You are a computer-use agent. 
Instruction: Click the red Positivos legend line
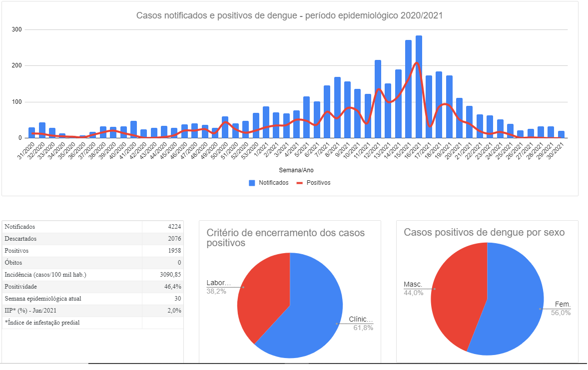[x=300, y=183]
